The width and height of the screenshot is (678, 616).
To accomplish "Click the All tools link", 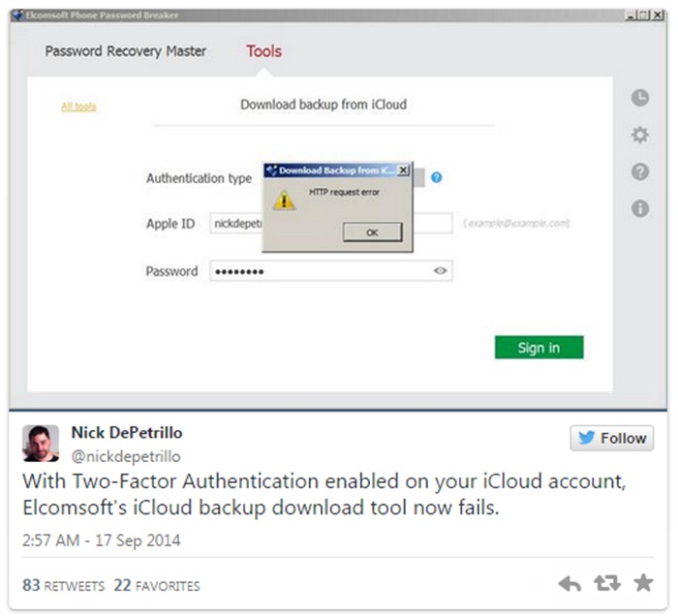I will point(78,107).
